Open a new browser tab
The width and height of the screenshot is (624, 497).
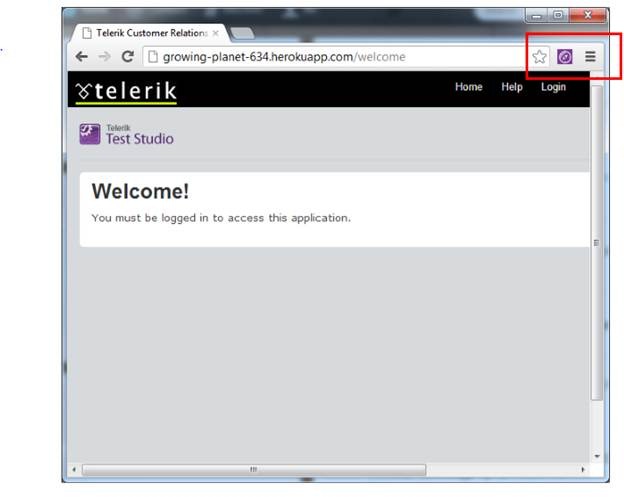(x=243, y=34)
